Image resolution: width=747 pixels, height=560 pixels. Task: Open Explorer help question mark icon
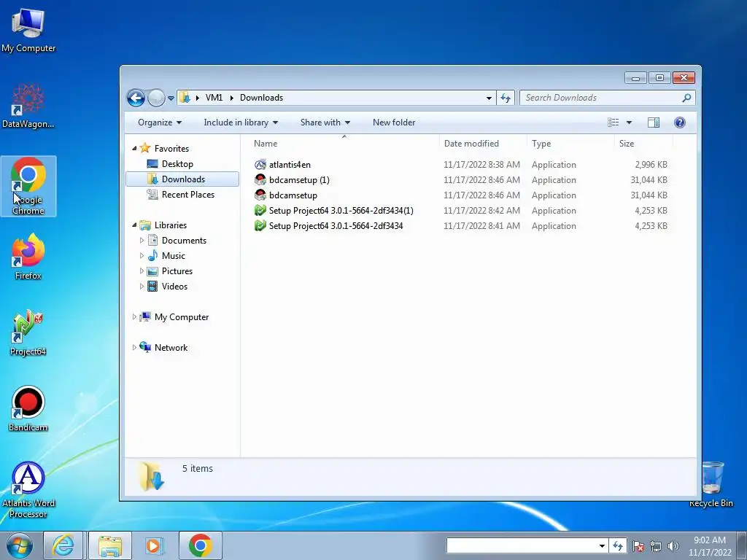pos(680,122)
